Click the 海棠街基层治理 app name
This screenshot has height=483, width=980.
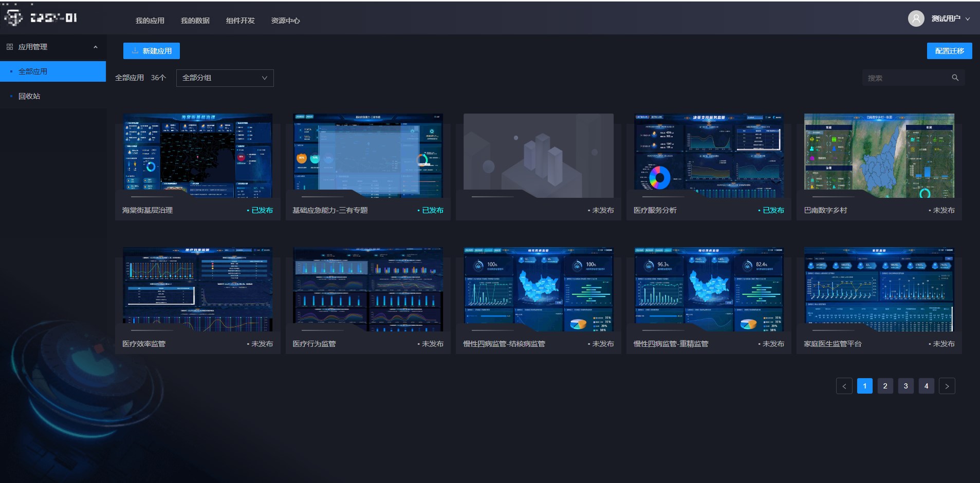point(147,210)
